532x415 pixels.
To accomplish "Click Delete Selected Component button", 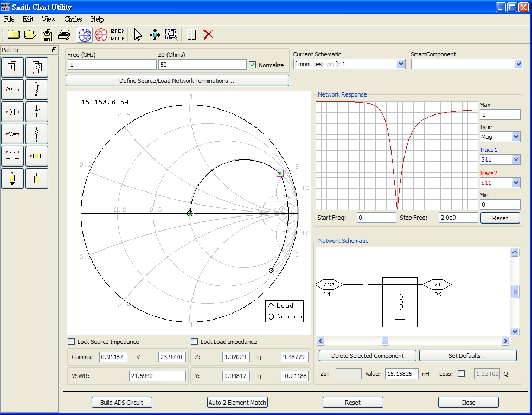I will (x=368, y=356).
